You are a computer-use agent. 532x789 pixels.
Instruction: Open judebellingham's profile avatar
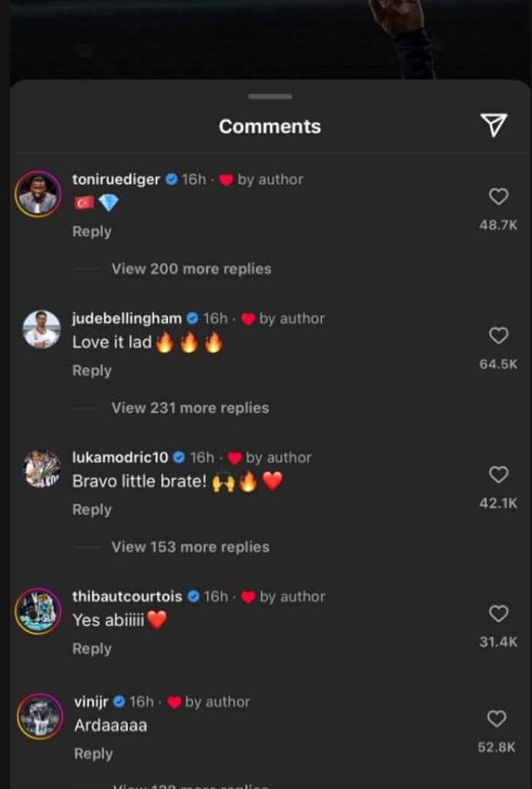42,330
